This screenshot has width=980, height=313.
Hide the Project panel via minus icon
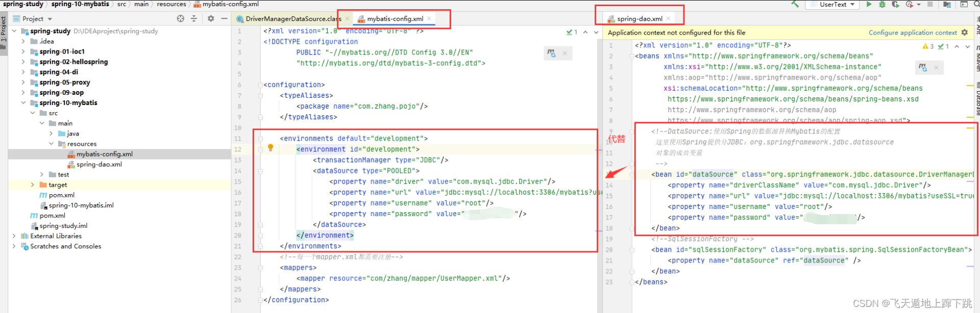point(224,18)
